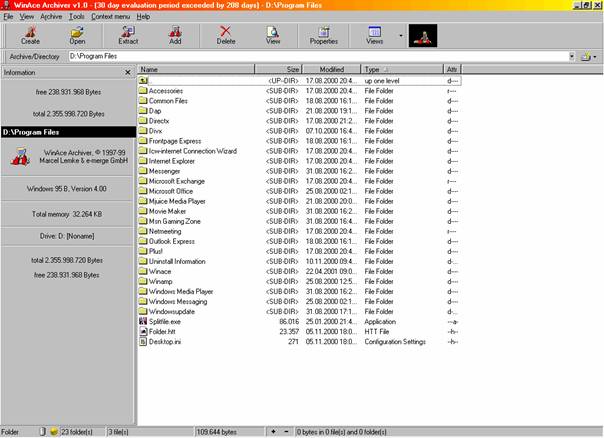Click the minus deselect button in status bar
The image size is (604, 438).
click(x=286, y=431)
